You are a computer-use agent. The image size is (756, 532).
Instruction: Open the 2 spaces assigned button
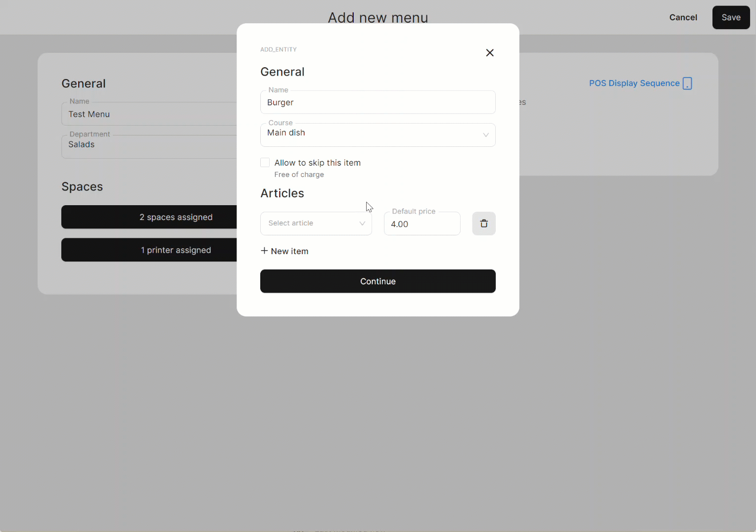(149, 217)
